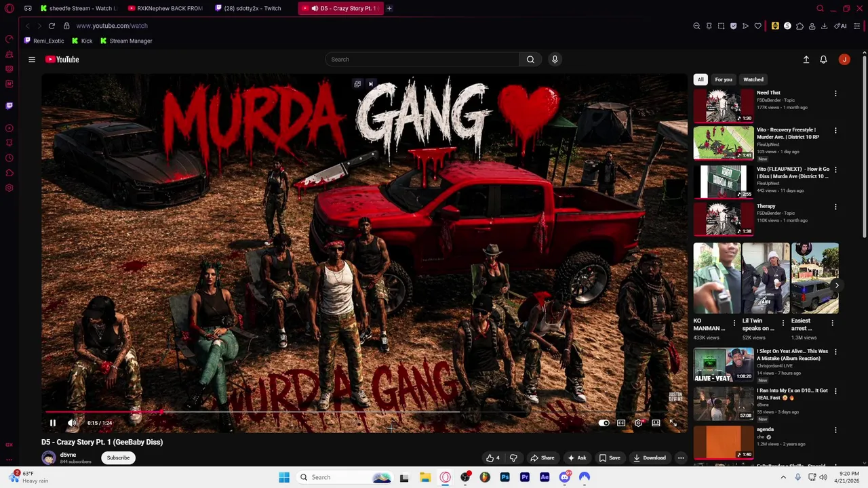Screen dimensions: 868x488
Task: Take a snapshot with the dashed-square icon
Action: pyautogui.click(x=721, y=26)
